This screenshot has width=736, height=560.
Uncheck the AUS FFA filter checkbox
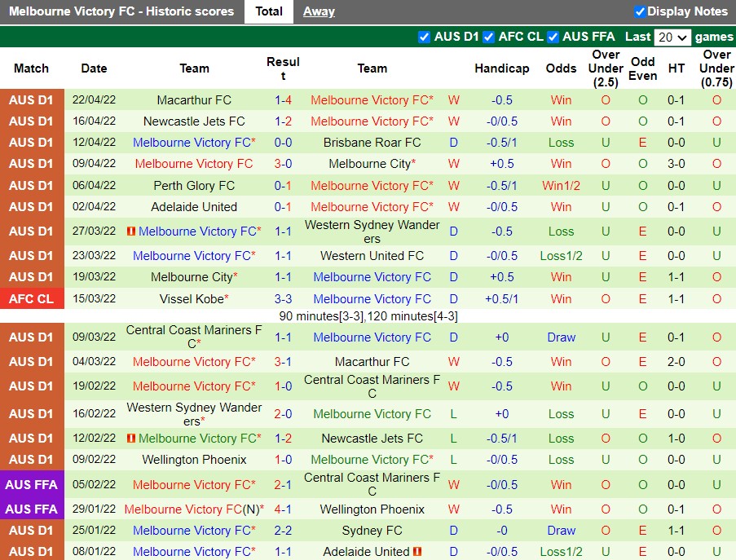553,37
